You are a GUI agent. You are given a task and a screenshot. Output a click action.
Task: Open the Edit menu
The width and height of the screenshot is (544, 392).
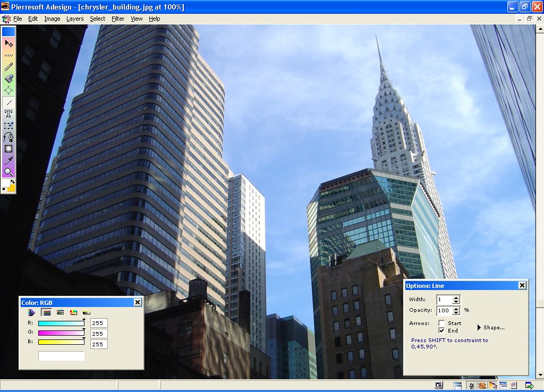33,19
